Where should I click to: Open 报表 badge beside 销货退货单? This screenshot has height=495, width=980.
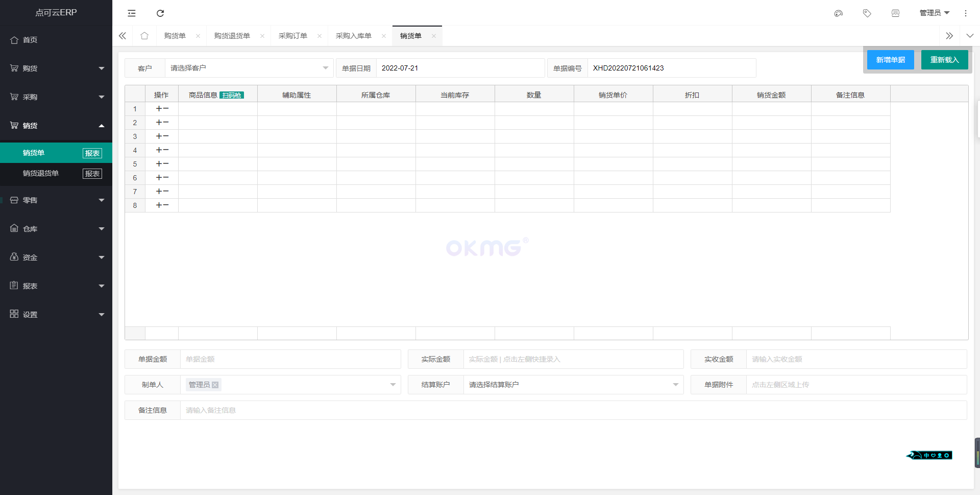coord(92,174)
